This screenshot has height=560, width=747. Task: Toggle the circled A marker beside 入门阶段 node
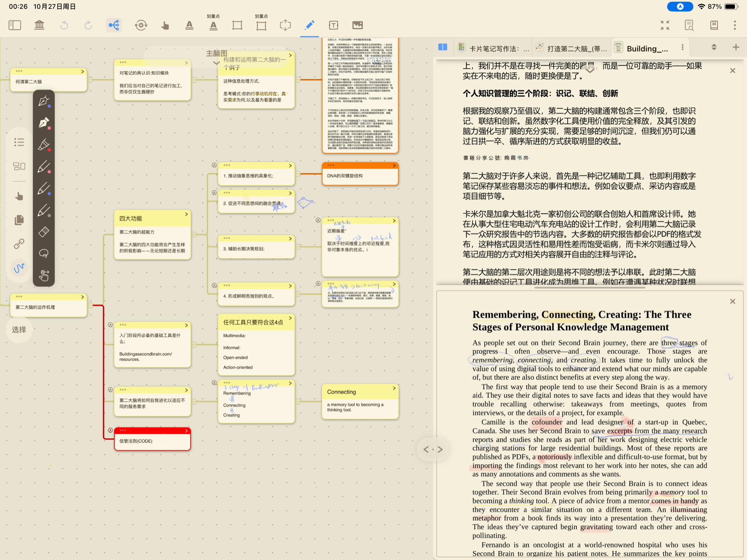pyautogui.click(x=110, y=325)
